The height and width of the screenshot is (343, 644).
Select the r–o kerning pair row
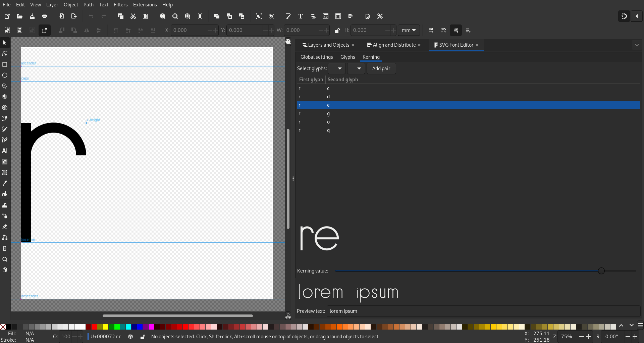click(x=469, y=122)
